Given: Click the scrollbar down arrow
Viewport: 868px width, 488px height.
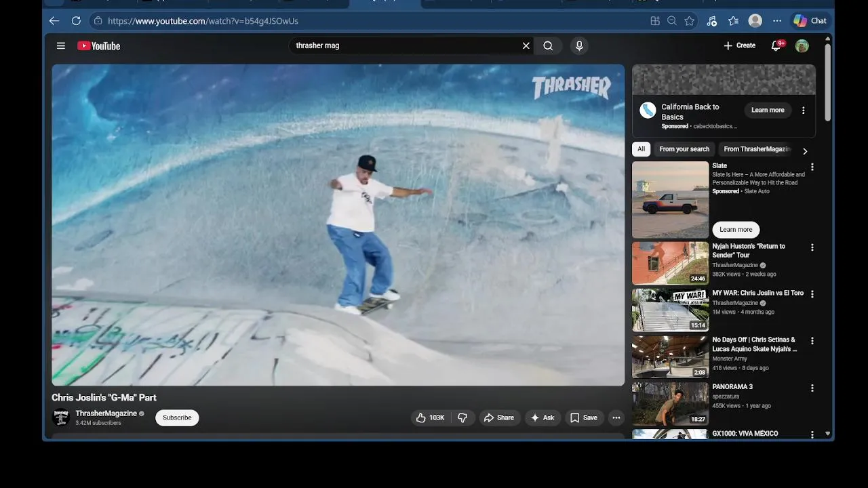Looking at the screenshot, I should [x=827, y=434].
